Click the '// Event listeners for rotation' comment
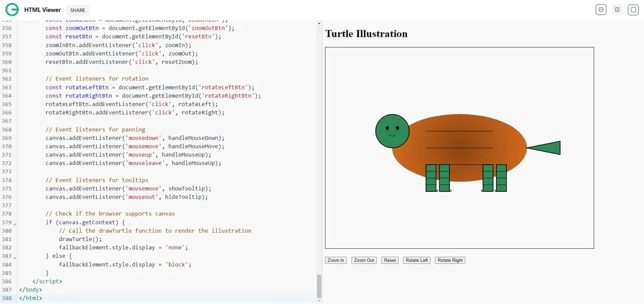 coord(97,78)
